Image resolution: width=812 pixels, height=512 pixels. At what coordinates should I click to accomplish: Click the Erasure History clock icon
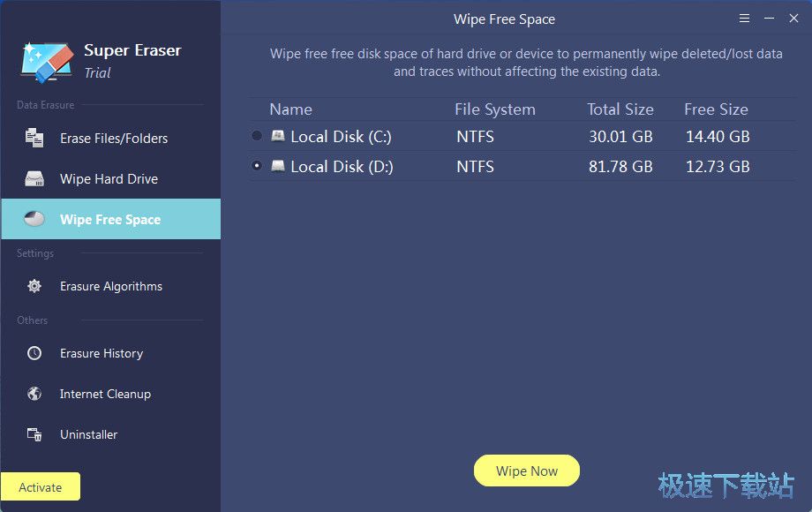tap(34, 353)
